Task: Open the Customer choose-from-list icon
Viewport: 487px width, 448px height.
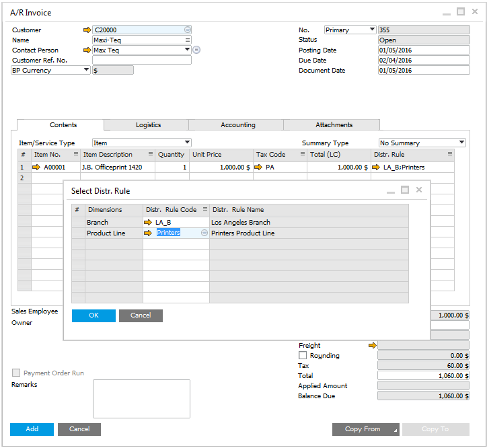Action: [187, 30]
